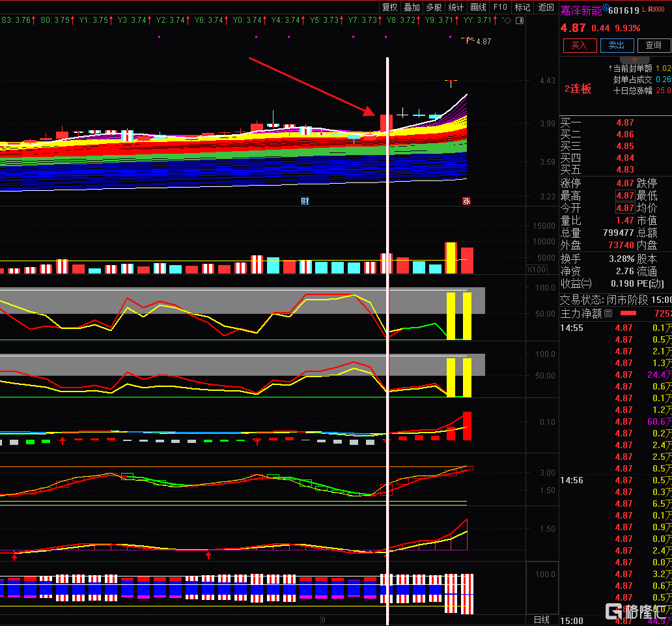Click the 4.43 price axis label
Image resolution: width=672 pixels, height=626 pixels.
(x=547, y=81)
